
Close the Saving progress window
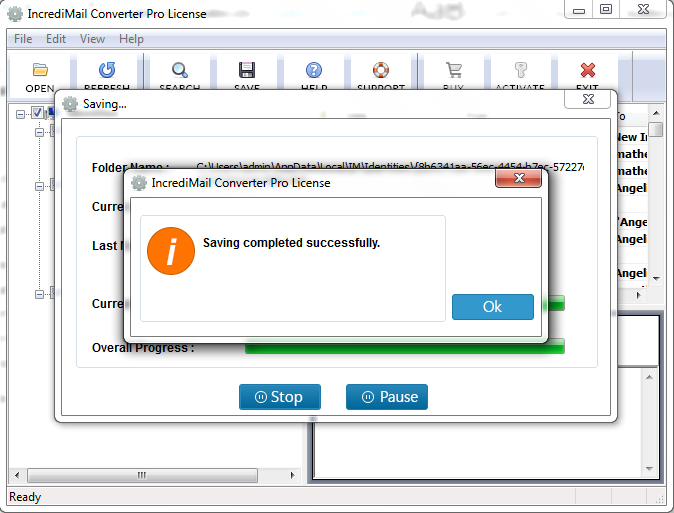(x=588, y=99)
